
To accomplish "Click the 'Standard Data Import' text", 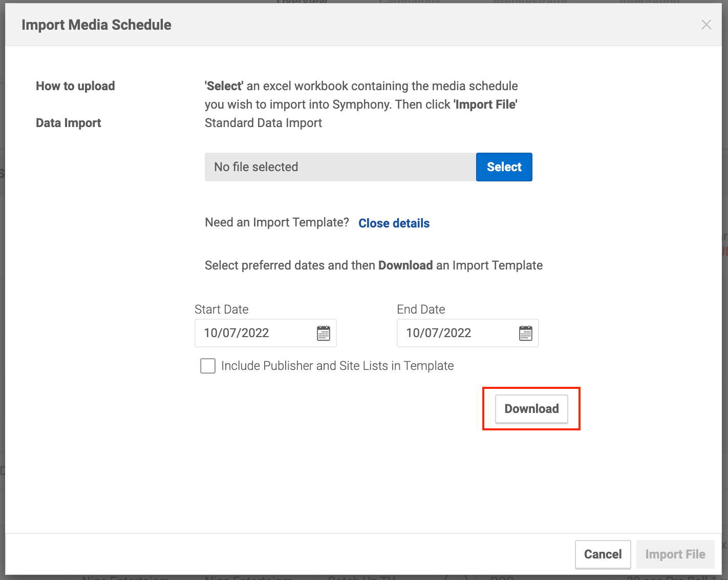I will (263, 123).
